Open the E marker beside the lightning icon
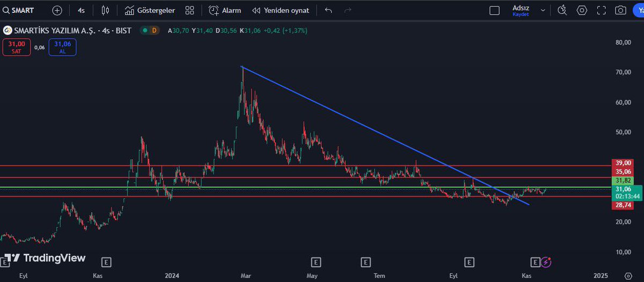644x282 pixels. pos(535,262)
